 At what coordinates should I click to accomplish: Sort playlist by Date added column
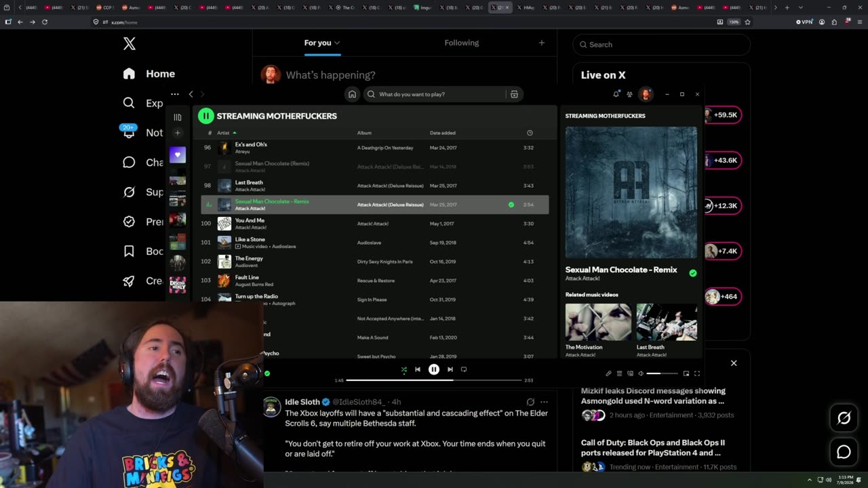(443, 133)
